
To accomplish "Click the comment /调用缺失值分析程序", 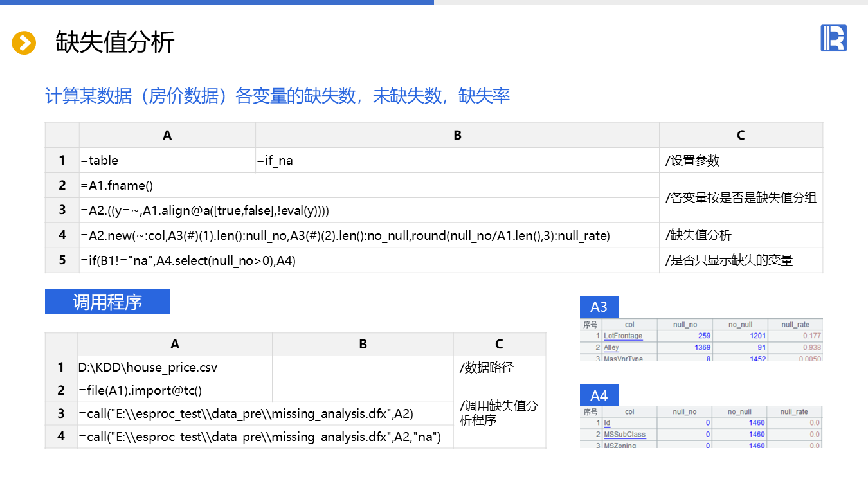I will point(500,413).
